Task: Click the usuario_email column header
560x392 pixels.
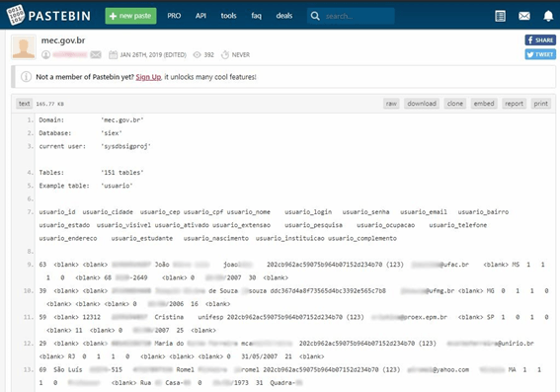Action: pos(424,212)
